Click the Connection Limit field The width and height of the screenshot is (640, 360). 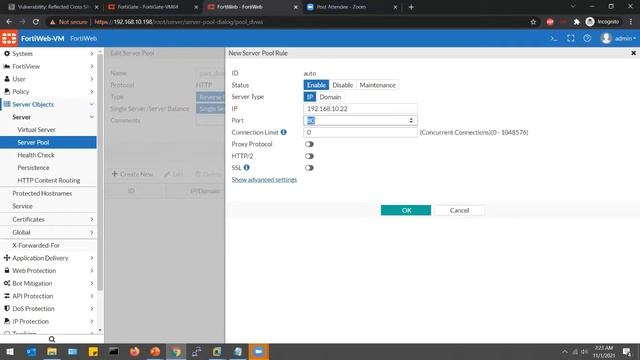tap(360, 132)
